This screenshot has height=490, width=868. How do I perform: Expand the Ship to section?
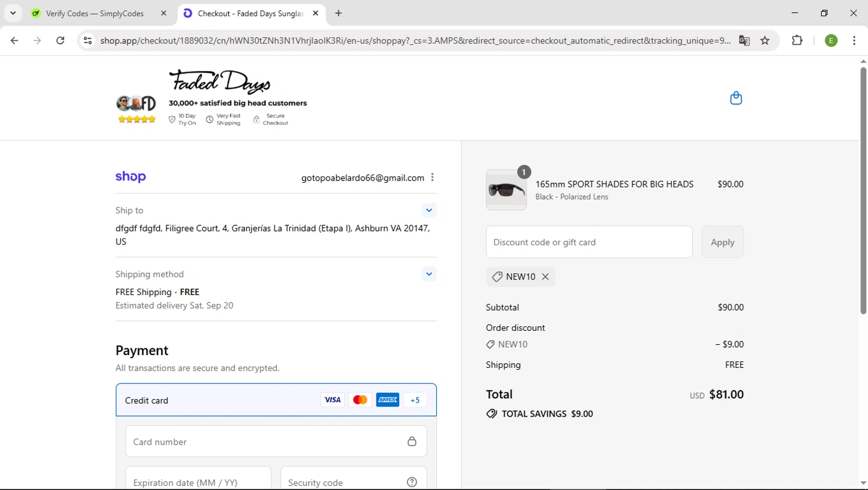pyautogui.click(x=429, y=210)
